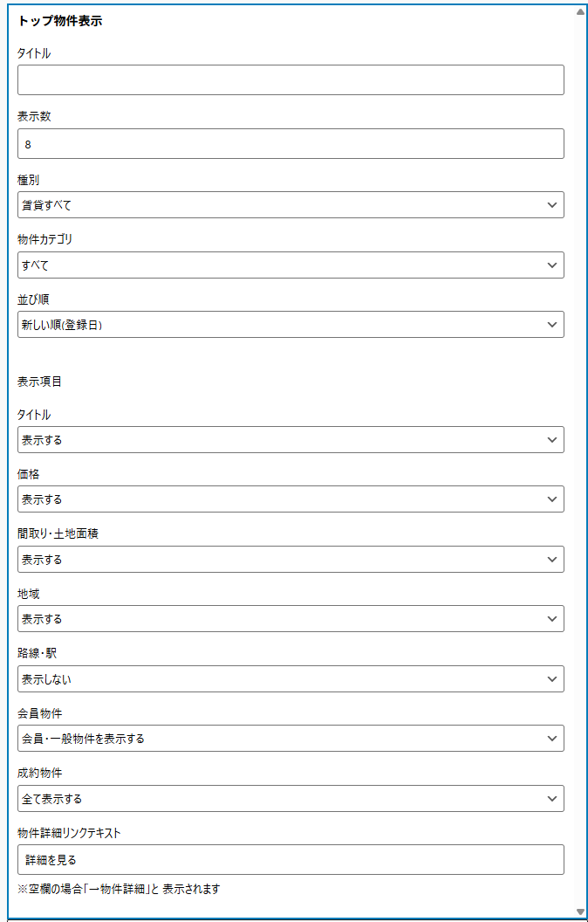Click the scrollbar down arrow
Viewport: 588px width, 922px height.
(x=580, y=912)
